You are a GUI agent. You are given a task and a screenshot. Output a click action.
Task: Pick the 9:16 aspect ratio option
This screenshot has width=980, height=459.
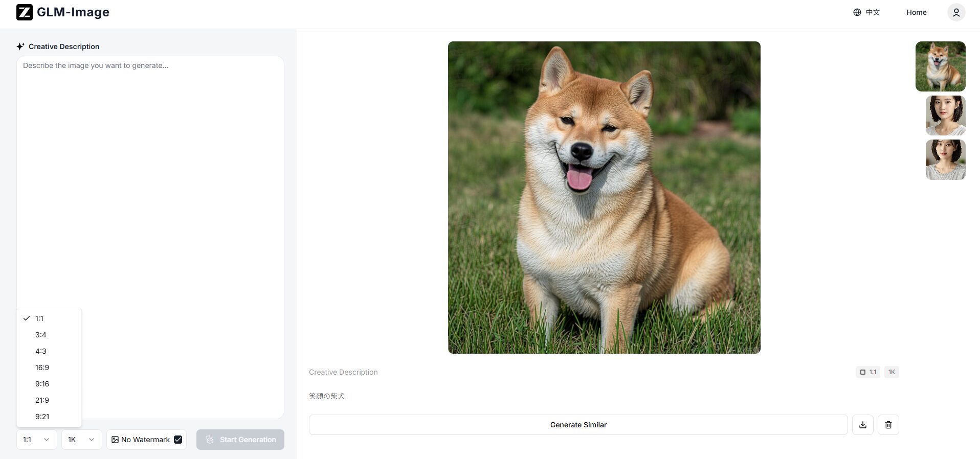point(42,384)
